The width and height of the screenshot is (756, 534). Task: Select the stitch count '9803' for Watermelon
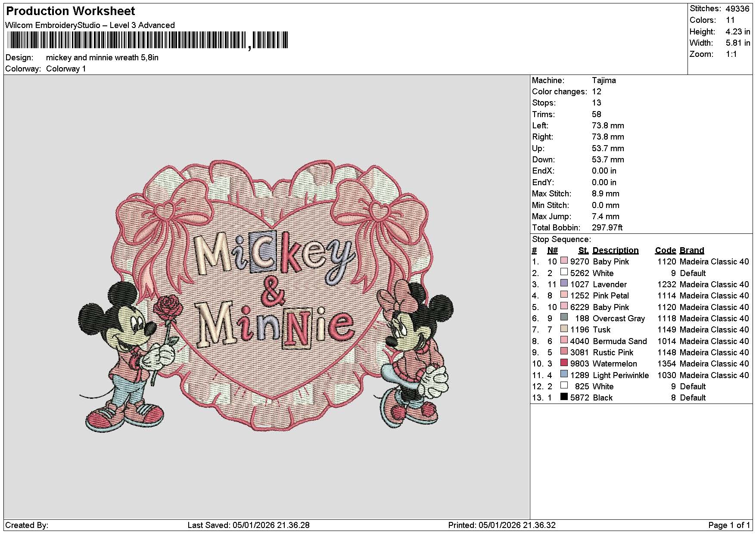(579, 363)
